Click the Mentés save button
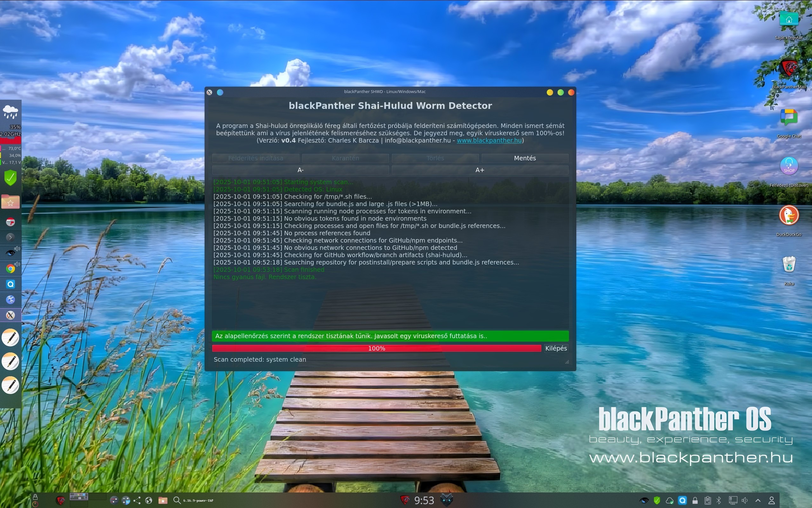Image resolution: width=812 pixels, height=508 pixels. [524, 158]
